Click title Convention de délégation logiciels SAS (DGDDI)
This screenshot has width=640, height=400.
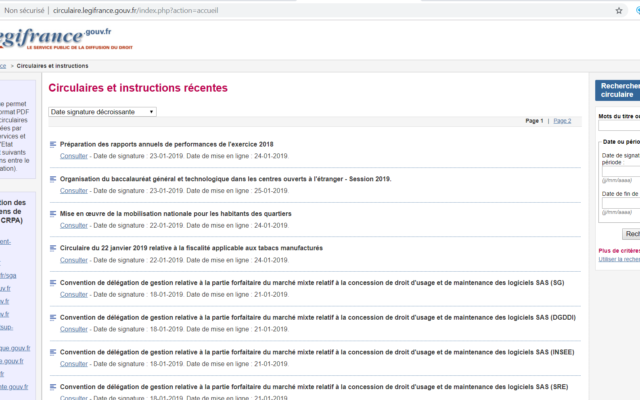pyautogui.click(x=318, y=317)
